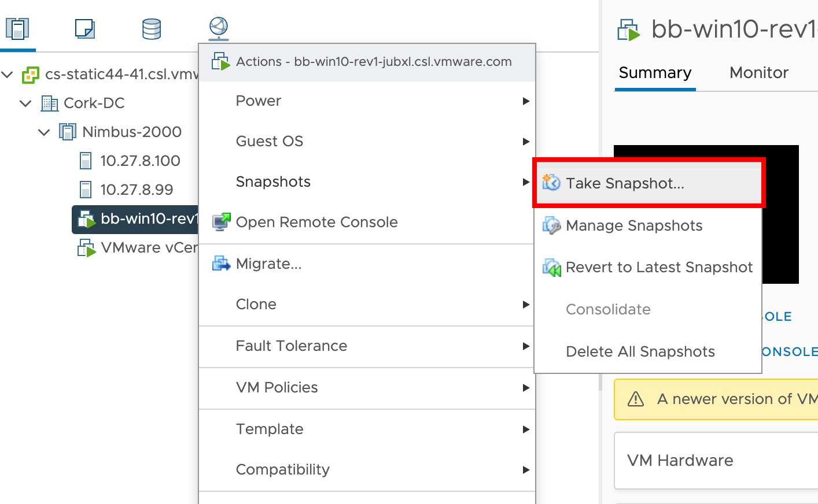Screen dimensions: 818x504
Task: Collapse the Nimbus-2000 cluster node
Action: click(44, 132)
